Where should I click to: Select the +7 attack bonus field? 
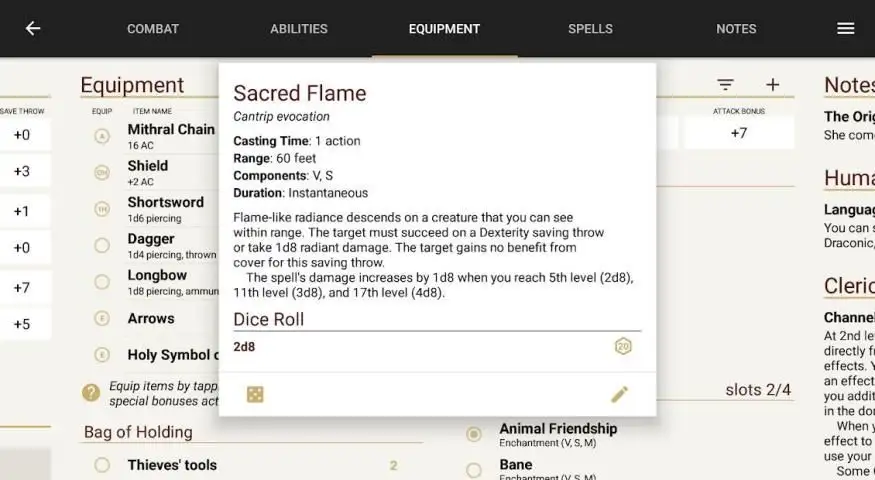tap(739, 133)
